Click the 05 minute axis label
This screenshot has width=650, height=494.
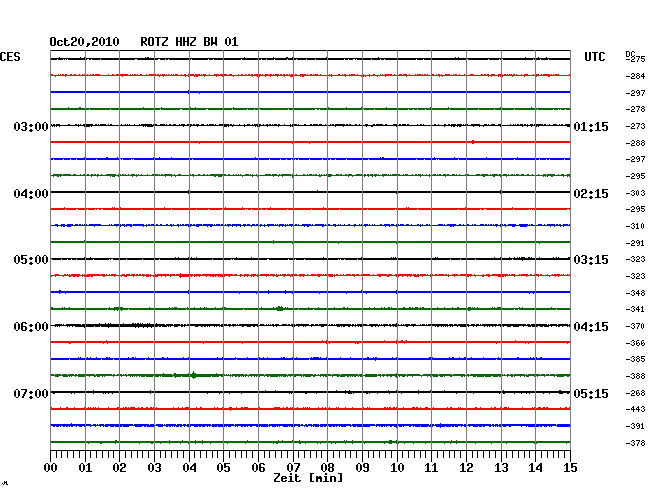[223, 468]
